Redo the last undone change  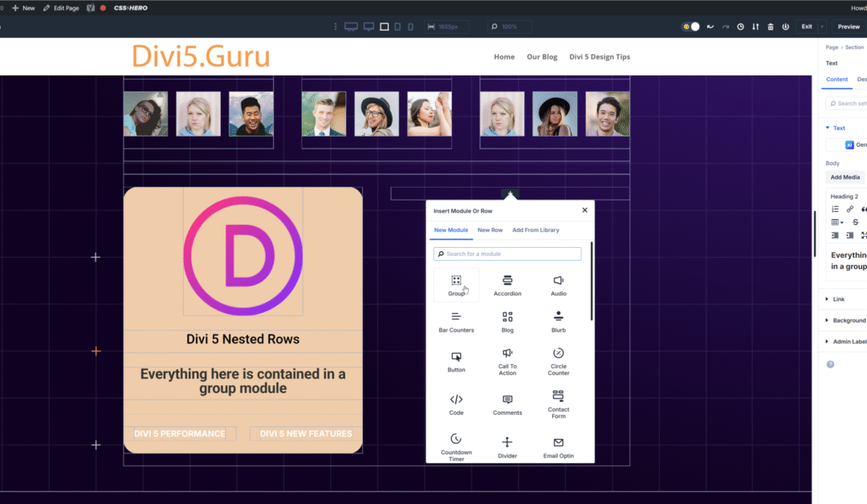pos(726,26)
